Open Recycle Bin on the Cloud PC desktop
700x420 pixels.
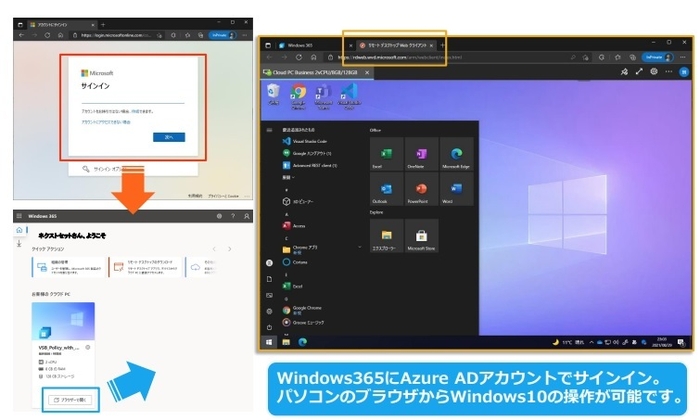(x=273, y=95)
